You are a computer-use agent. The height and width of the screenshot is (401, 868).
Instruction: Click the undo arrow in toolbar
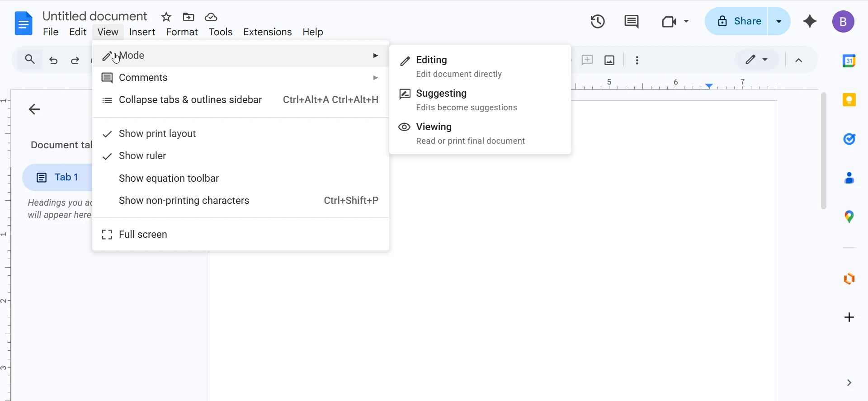[53, 60]
